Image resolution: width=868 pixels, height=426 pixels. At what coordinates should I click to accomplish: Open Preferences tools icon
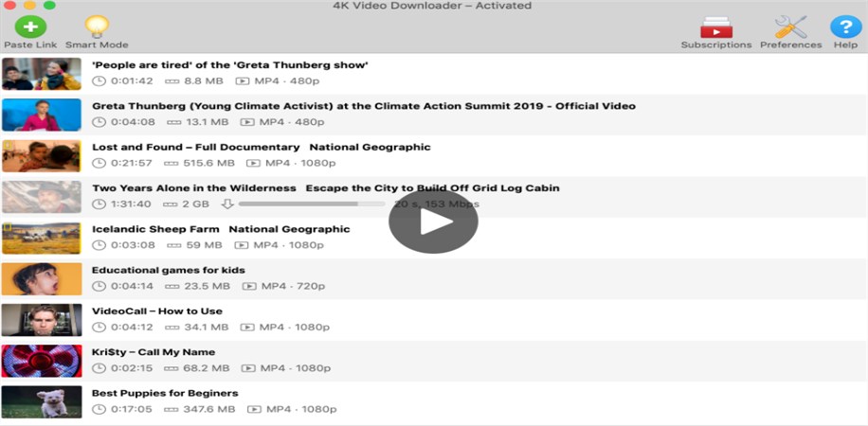790,27
